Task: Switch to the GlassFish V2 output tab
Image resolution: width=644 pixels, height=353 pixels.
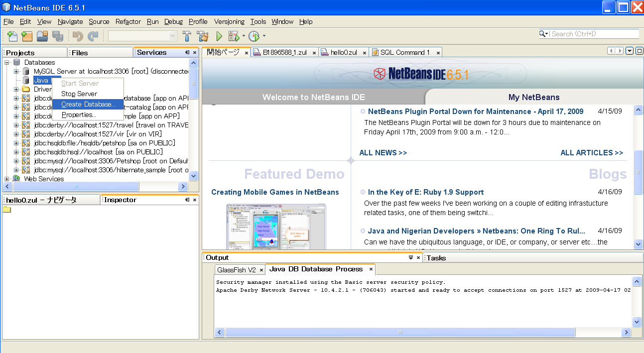Action: click(x=240, y=270)
